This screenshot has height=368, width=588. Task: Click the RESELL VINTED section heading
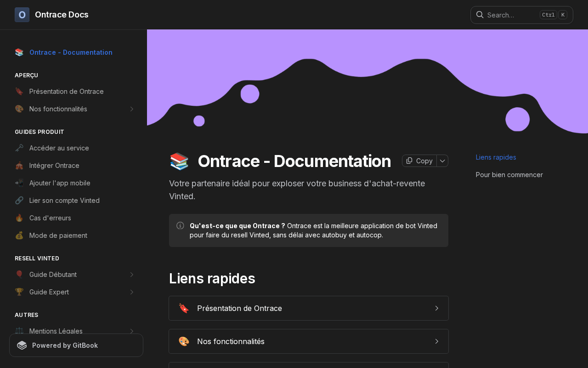[x=37, y=259]
